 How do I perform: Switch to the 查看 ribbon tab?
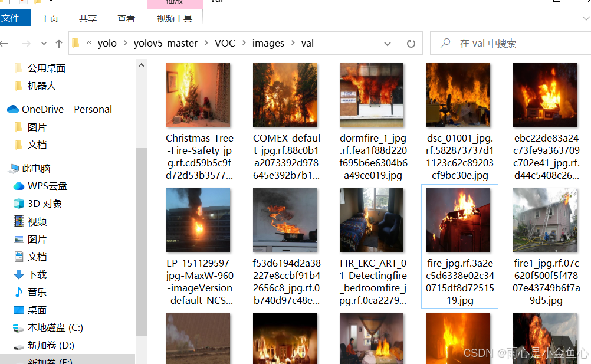pos(126,18)
